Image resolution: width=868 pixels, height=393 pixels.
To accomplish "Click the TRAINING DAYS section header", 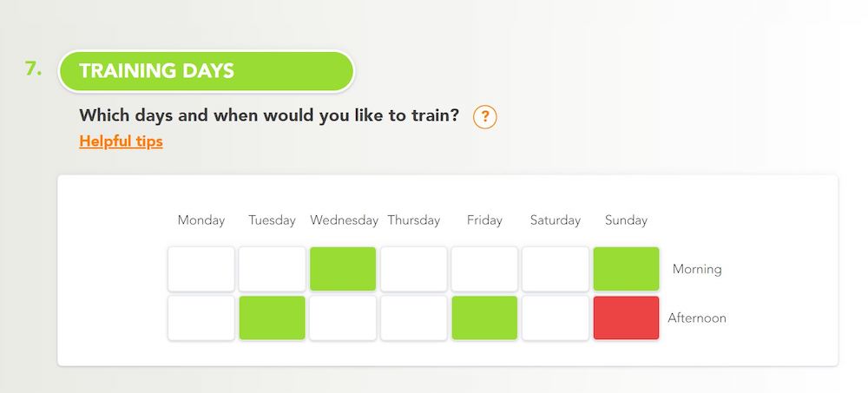I will (206, 71).
